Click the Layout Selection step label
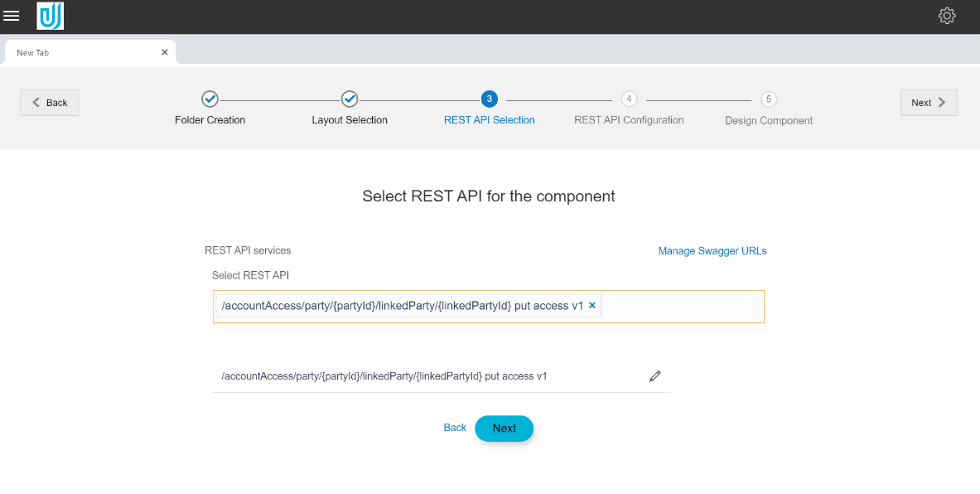The image size is (980, 494). 350,120
